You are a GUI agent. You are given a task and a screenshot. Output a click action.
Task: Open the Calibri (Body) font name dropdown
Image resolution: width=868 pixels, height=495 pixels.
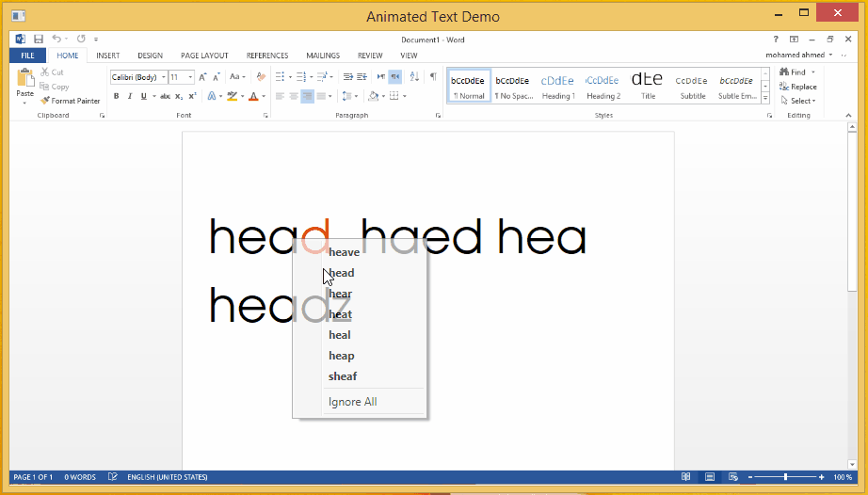163,77
